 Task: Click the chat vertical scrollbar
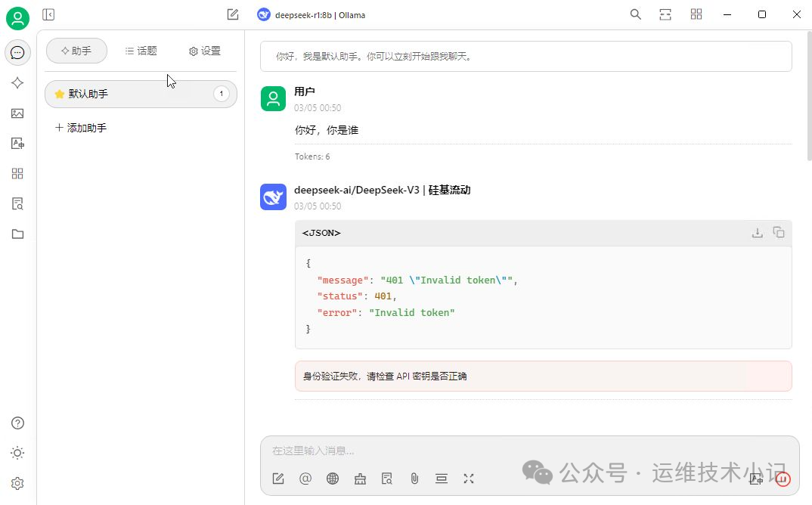[x=809, y=96]
